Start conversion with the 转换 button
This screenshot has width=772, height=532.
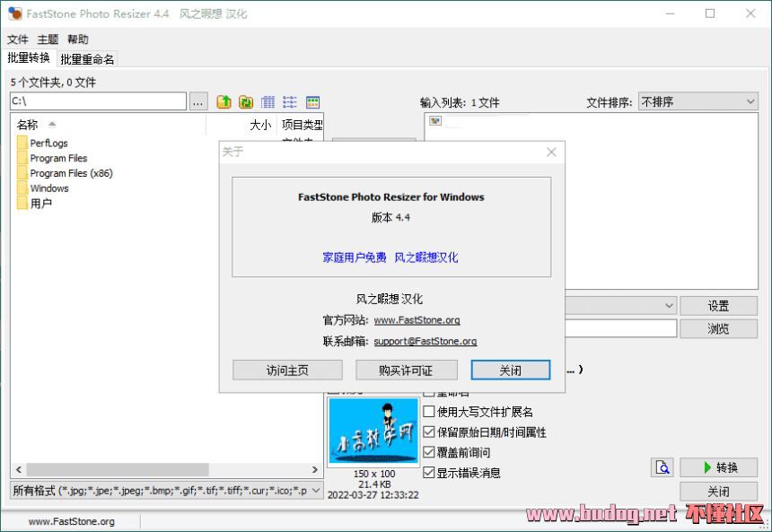point(718,467)
